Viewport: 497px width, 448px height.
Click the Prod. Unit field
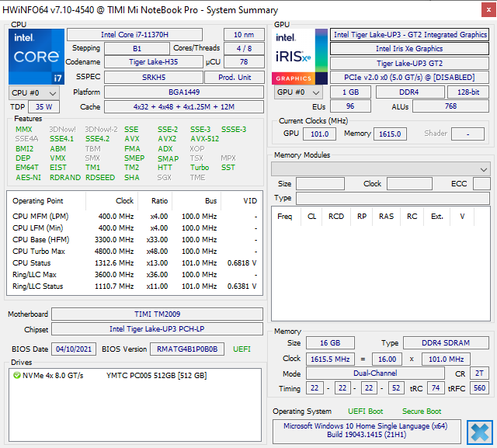(x=235, y=77)
